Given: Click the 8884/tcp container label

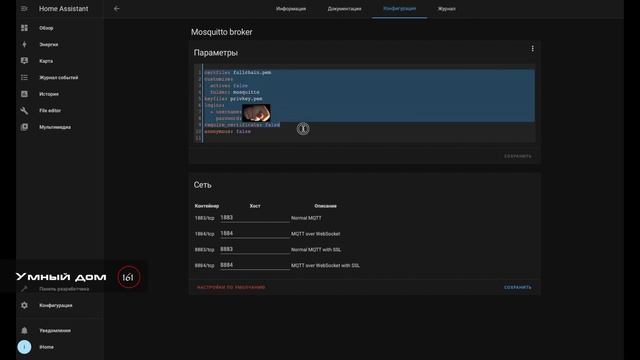Looking at the screenshot, I should coord(204,265).
